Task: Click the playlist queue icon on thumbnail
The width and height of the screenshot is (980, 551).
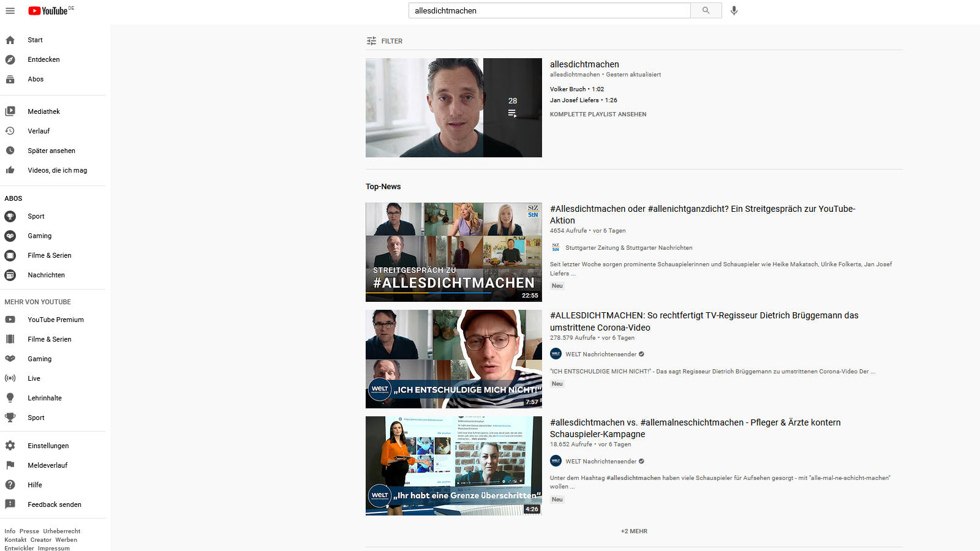Action: tap(512, 113)
